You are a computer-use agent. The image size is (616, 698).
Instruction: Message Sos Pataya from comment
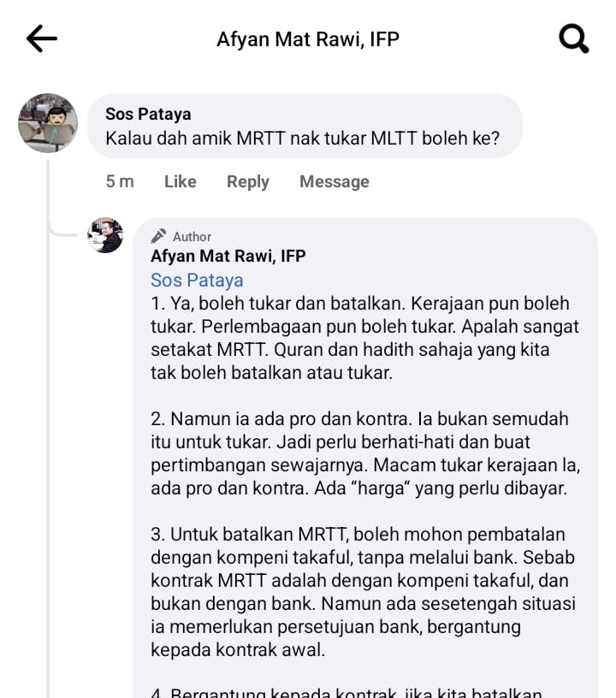point(335,181)
